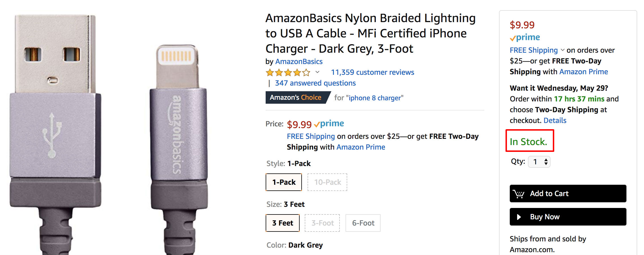Click the cart icon inside the Add to Cart button
Screen dimensions: 644x255
pyautogui.click(x=518, y=194)
